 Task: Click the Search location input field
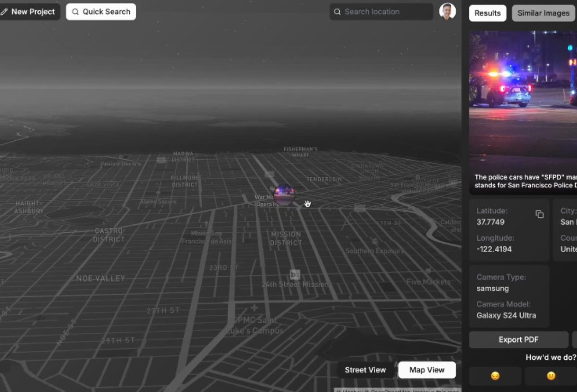[x=381, y=12]
